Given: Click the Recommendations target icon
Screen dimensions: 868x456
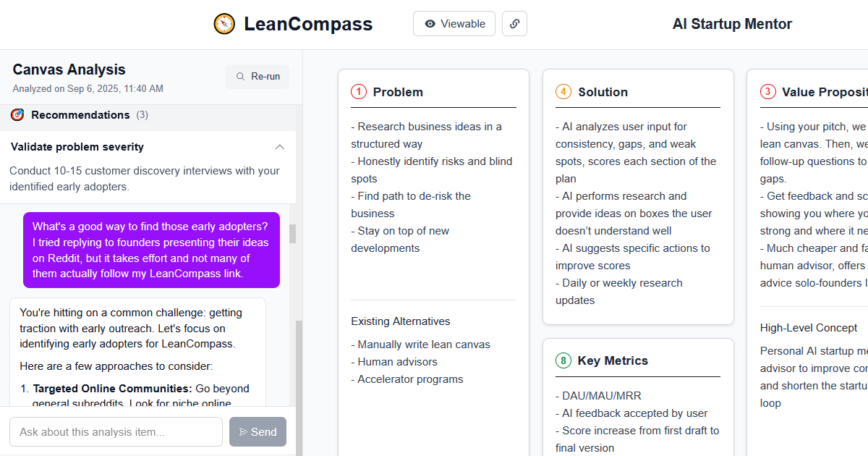Looking at the screenshot, I should 18,114.
